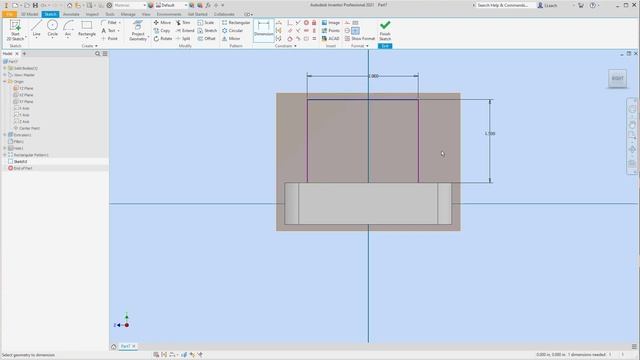Click the horizontal dimension value
640x360 pixels.
tap(373, 76)
